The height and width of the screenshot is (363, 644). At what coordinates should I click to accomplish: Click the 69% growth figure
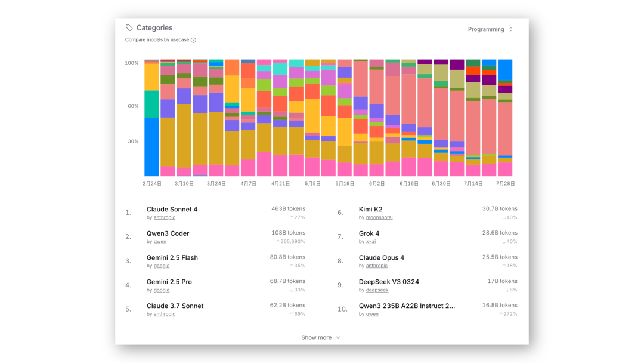click(x=298, y=314)
